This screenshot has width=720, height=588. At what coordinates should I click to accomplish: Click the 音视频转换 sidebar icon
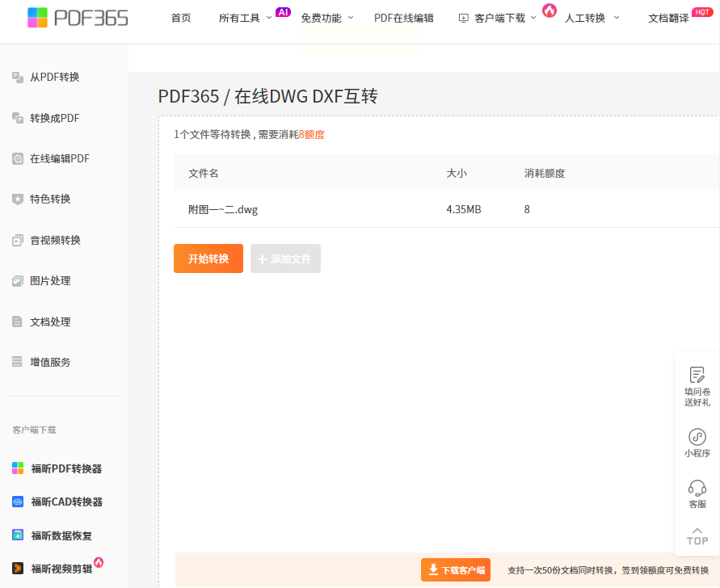click(x=18, y=240)
